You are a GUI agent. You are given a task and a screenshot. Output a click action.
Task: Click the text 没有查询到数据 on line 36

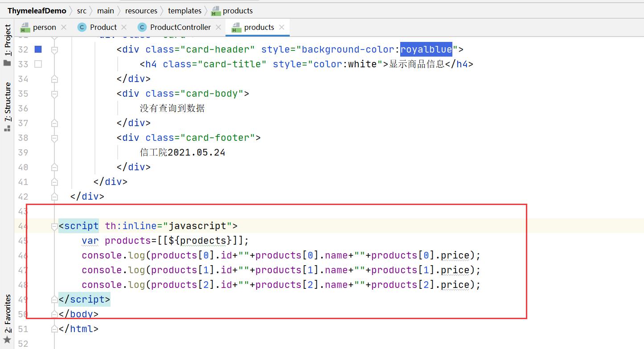tap(172, 108)
